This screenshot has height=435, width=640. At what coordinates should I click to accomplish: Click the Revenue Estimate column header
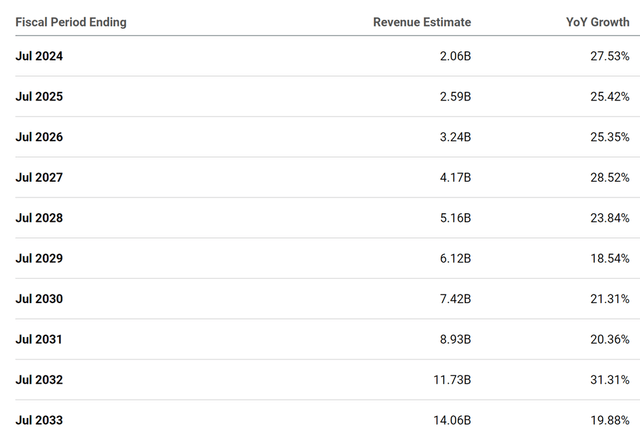coord(422,22)
